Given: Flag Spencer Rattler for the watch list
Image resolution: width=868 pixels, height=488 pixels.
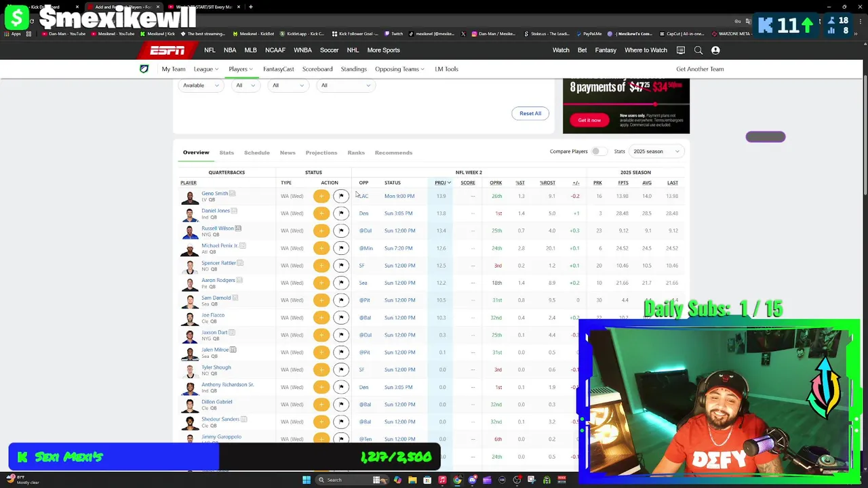Looking at the screenshot, I should point(340,266).
